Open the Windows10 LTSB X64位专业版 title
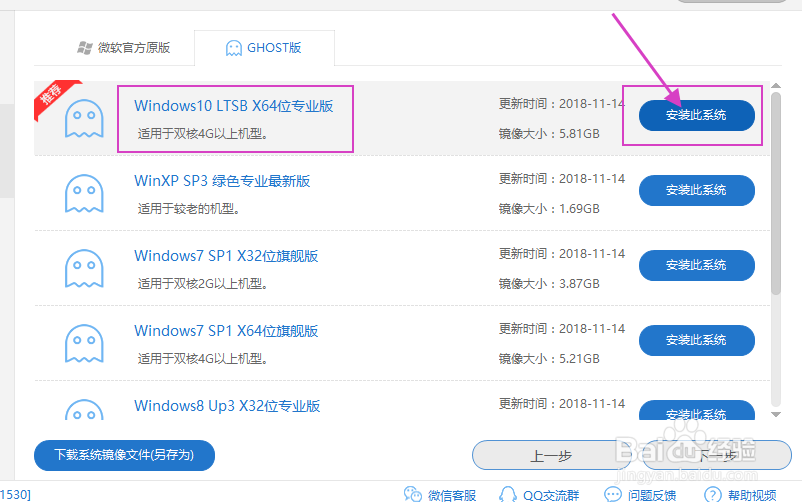This screenshot has height=502, width=802. click(234, 106)
